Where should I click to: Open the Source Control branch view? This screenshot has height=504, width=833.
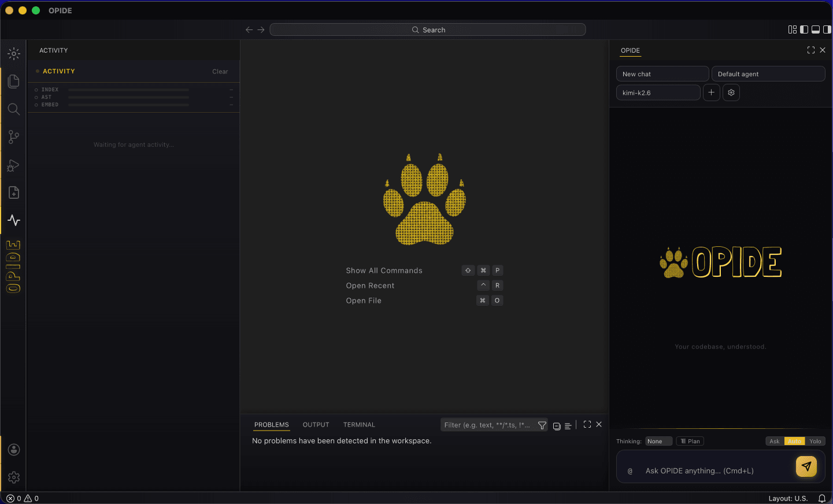point(14,137)
